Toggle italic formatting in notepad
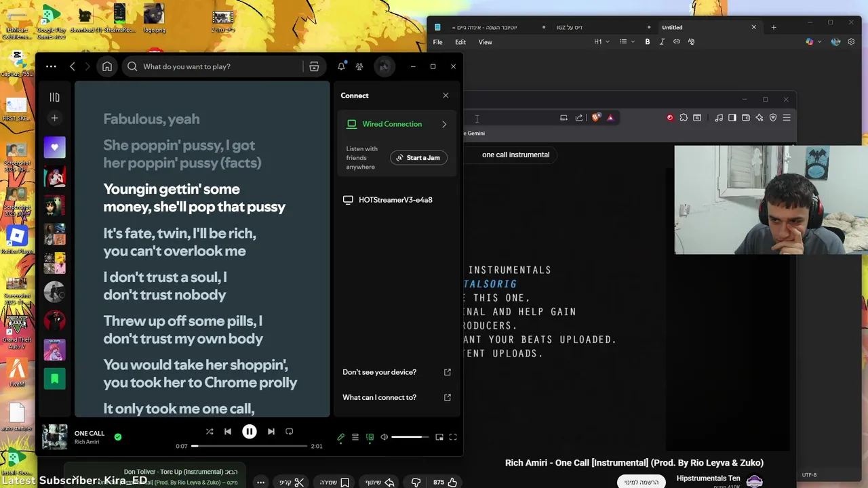Screen dimensions: 868x488 point(662,41)
